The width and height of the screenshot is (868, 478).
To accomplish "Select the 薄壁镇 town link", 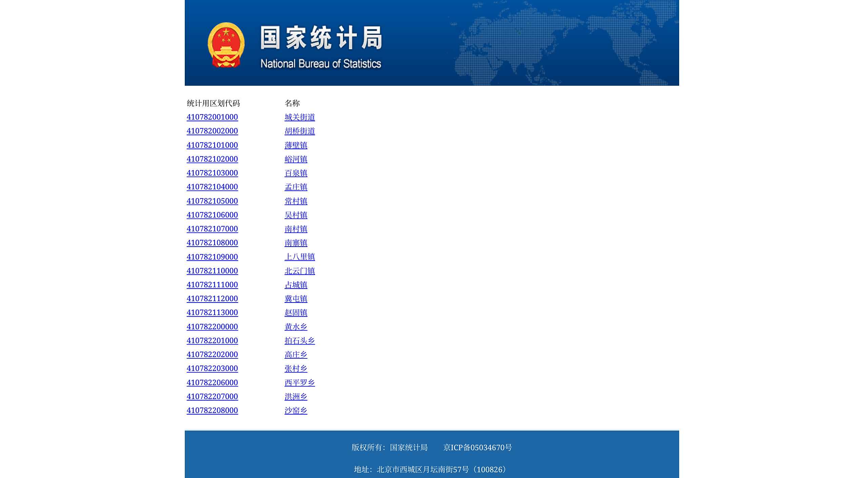I will click(296, 145).
